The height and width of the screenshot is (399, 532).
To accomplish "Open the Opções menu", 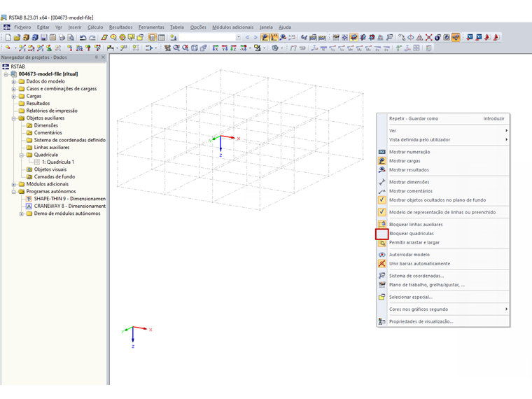I will (198, 27).
